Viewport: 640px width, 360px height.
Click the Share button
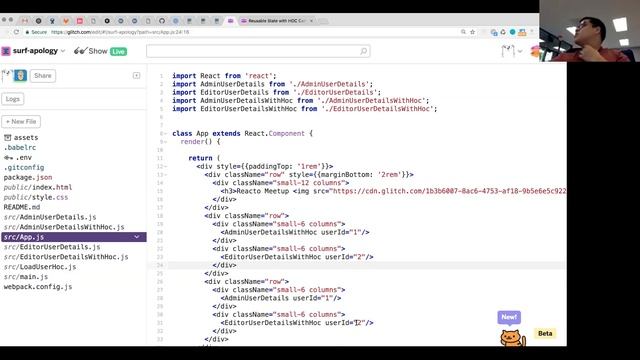click(43, 76)
